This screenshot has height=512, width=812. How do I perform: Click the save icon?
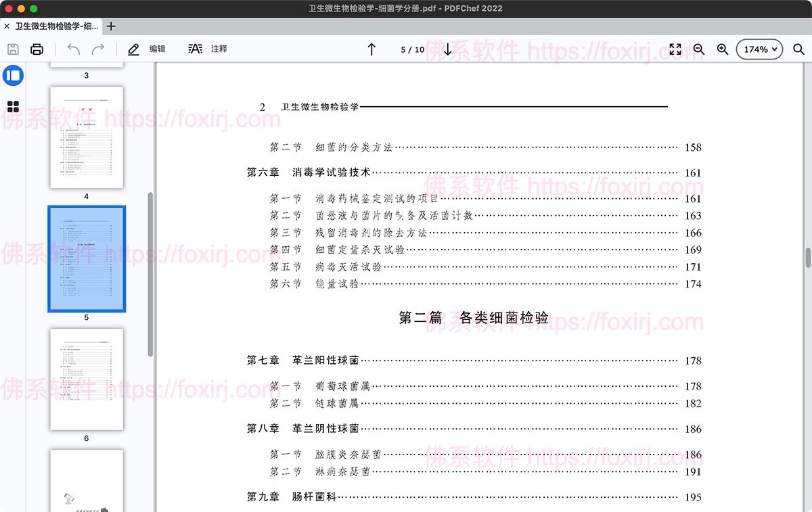click(x=12, y=49)
